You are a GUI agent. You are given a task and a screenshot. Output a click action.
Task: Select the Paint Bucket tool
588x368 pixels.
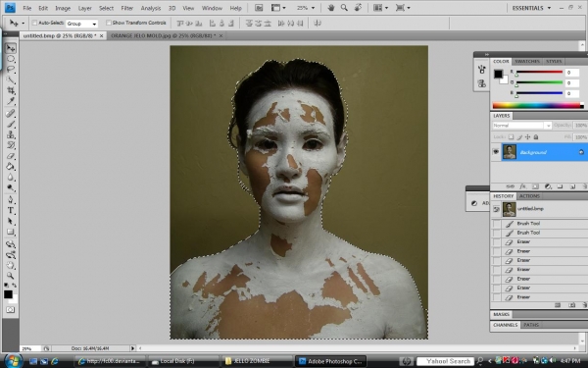point(11,167)
